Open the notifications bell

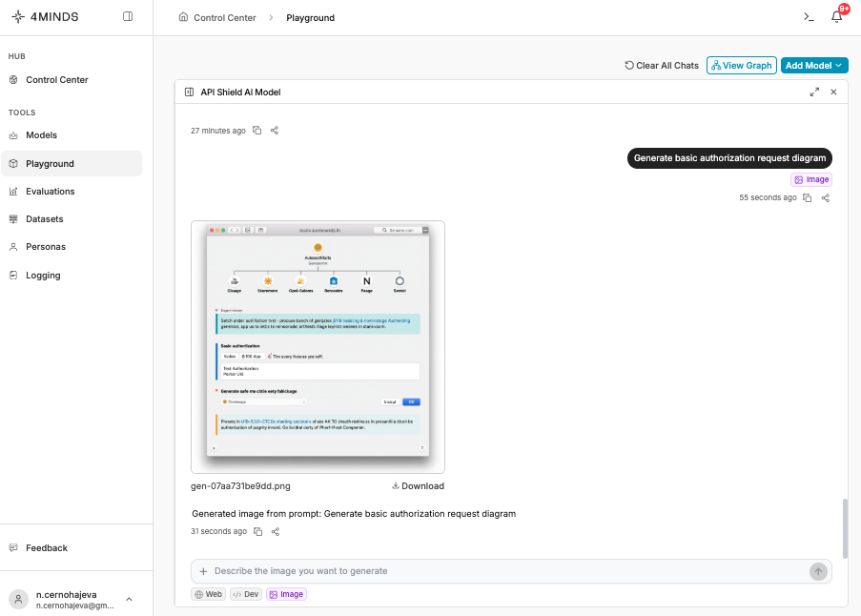836,17
